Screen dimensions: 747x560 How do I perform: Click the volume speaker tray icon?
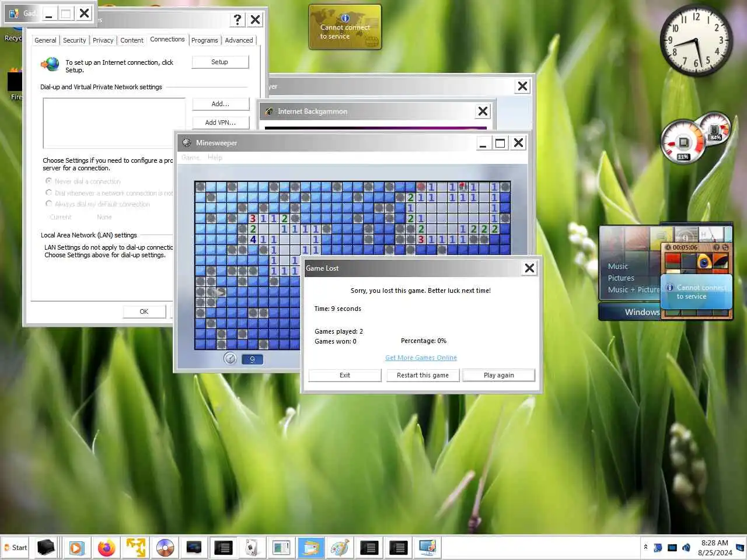(686, 548)
